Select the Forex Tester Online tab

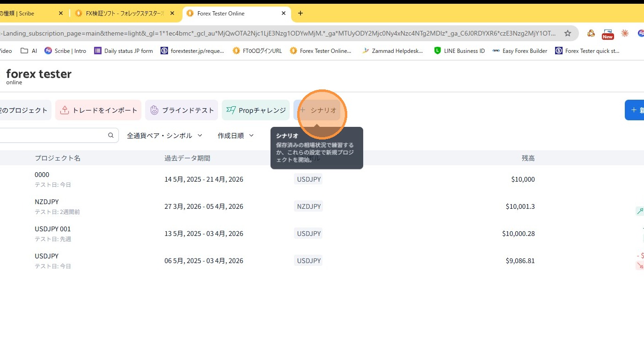(236, 14)
